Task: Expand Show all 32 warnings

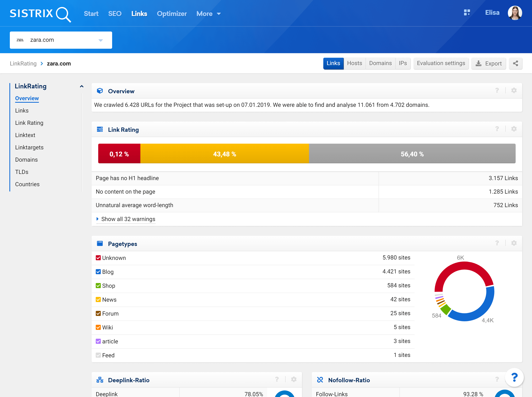Action: [x=126, y=219]
